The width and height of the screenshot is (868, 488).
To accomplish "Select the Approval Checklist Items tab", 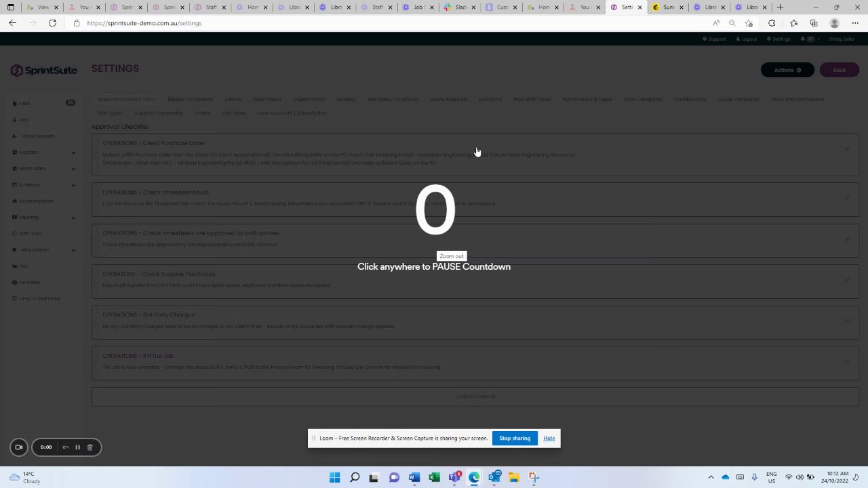I will (126, 100).
